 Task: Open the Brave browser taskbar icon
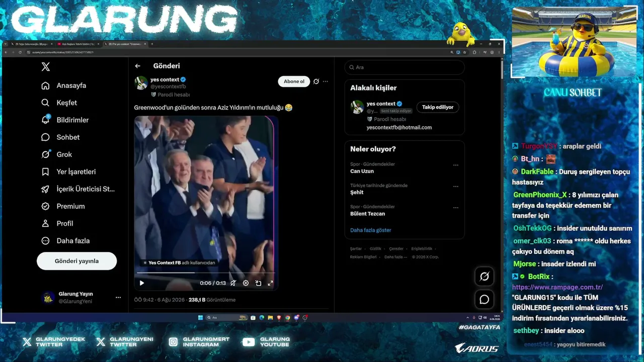(x=279, y=318)
